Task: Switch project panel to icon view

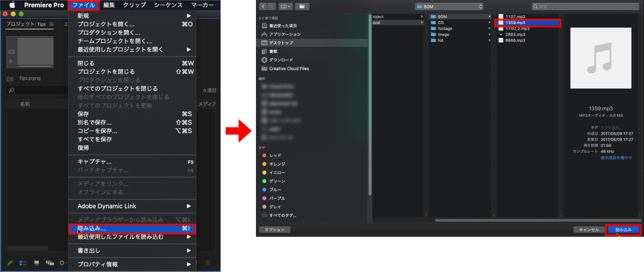Action: click(x=36, y=263)
